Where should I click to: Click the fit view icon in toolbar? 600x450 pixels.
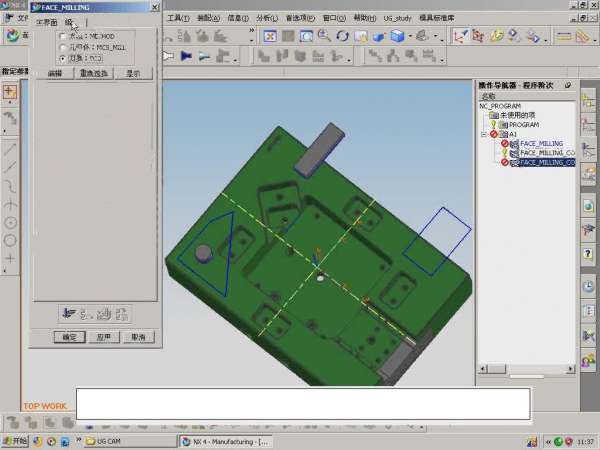click(x=269, y=36)
